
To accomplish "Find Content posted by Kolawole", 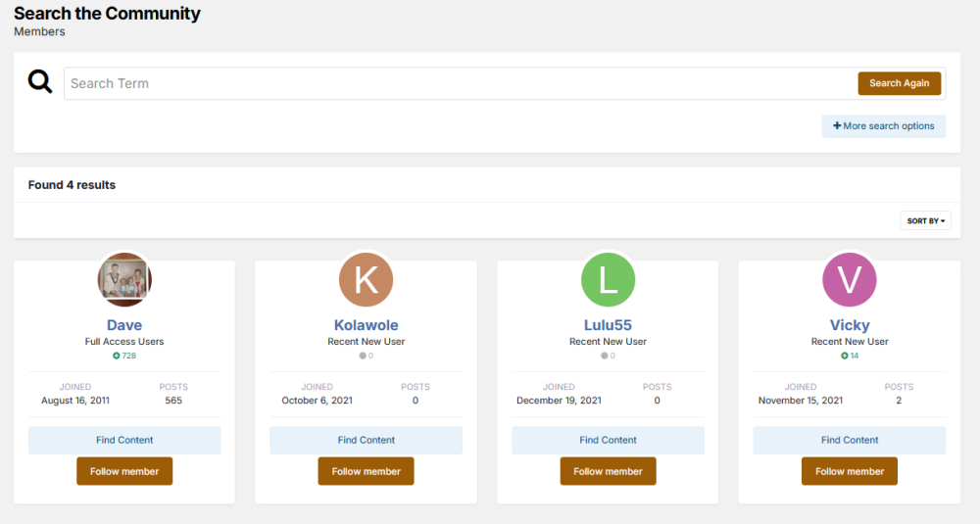I will (x=366, y=440).
